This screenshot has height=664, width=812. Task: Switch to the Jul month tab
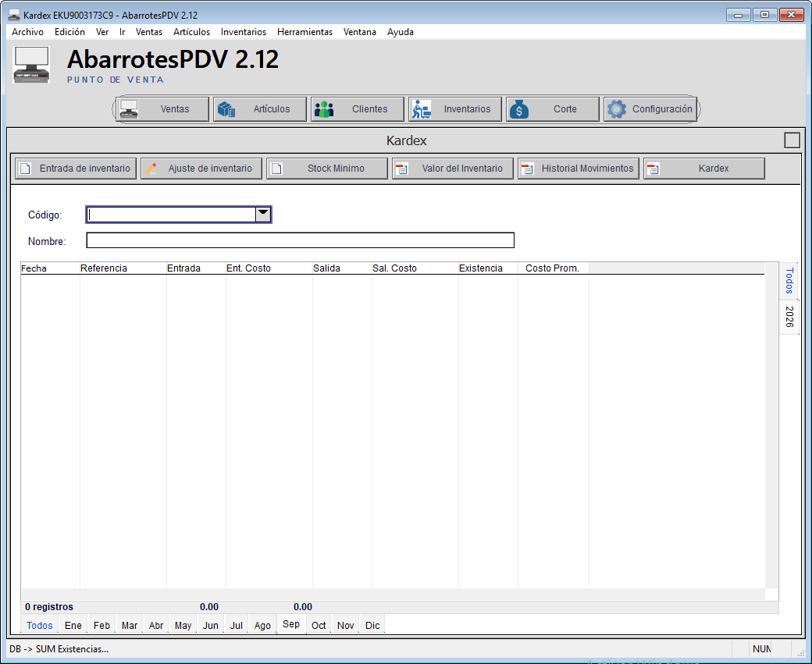pos(236,625)
